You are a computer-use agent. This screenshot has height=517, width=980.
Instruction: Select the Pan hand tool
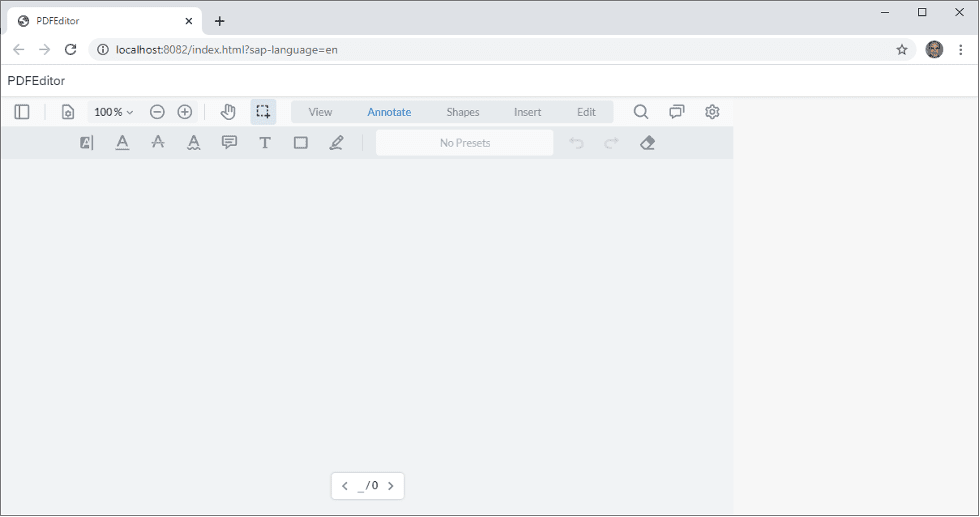(228, 112)
